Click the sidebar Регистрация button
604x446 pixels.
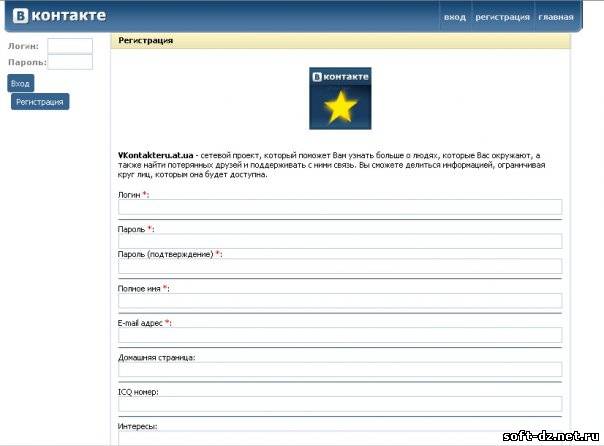[40, 102]
